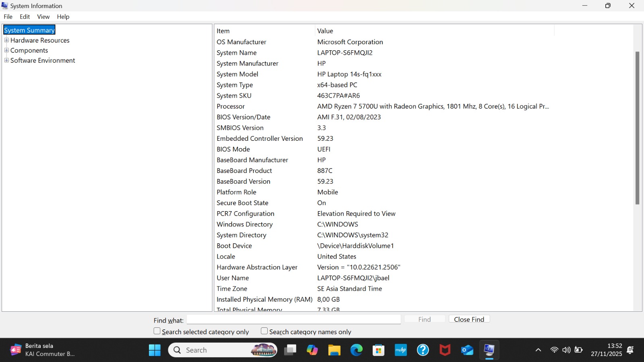Expand the Components tree node
Screen dimensions: 644x362
tap(6, 50)
